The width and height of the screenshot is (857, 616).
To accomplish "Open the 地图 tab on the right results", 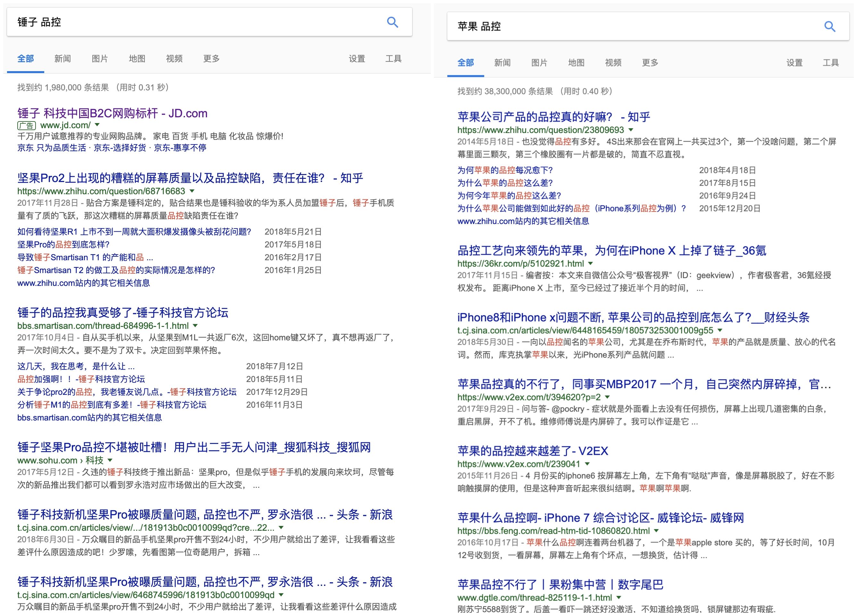I will click(576, 62).
